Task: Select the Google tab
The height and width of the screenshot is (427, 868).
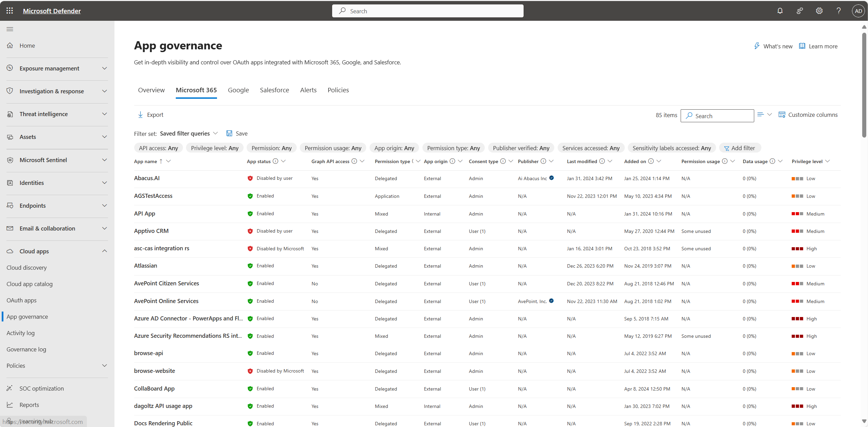Action: pos(239,90)
